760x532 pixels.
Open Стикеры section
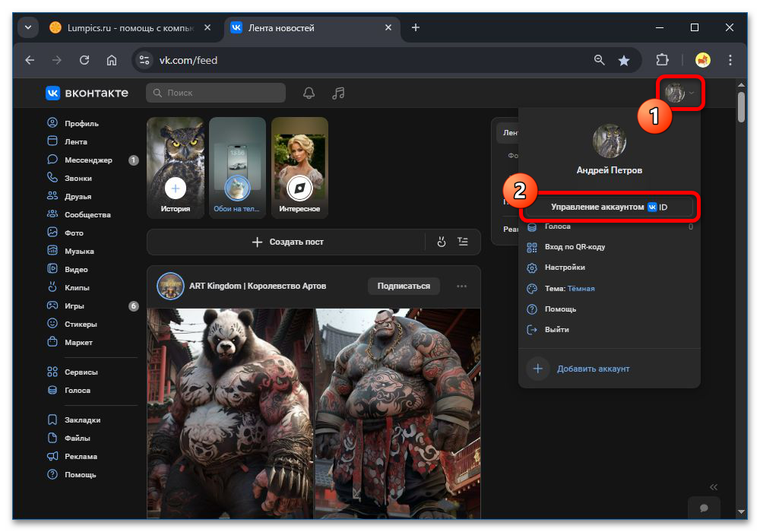72,324
